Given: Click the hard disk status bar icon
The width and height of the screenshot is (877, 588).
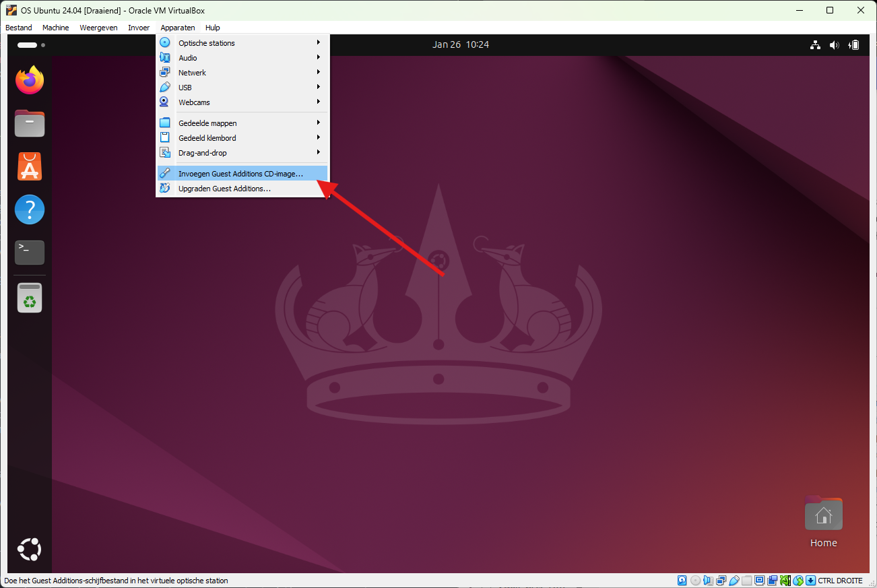Looking at the screenshot, I should coord(682,580).
